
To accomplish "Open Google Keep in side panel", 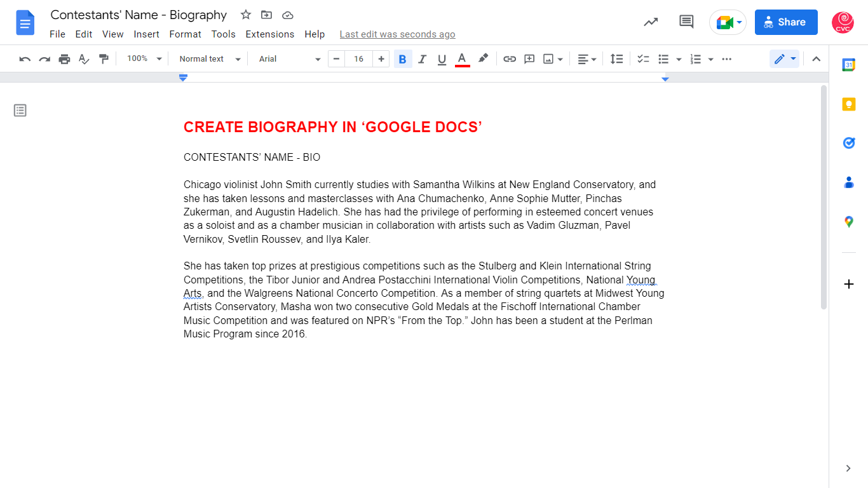I will pyautogui.click(x=848, y=104).
